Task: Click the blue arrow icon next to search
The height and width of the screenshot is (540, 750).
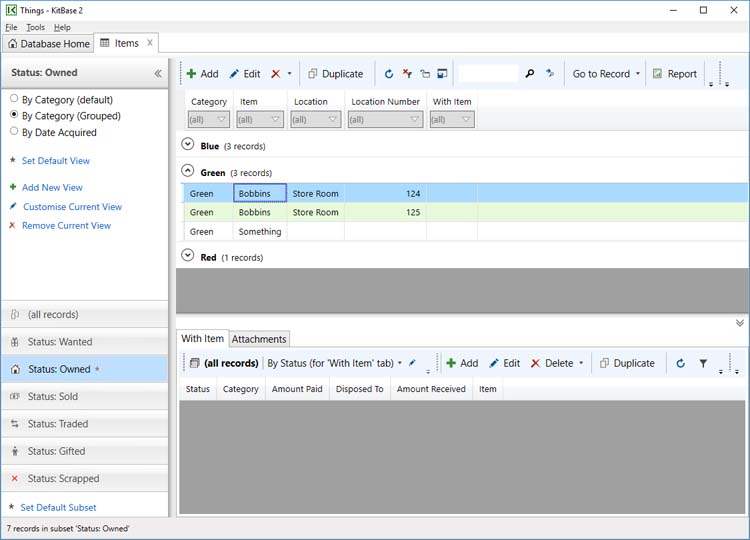Action: (550, 74)
